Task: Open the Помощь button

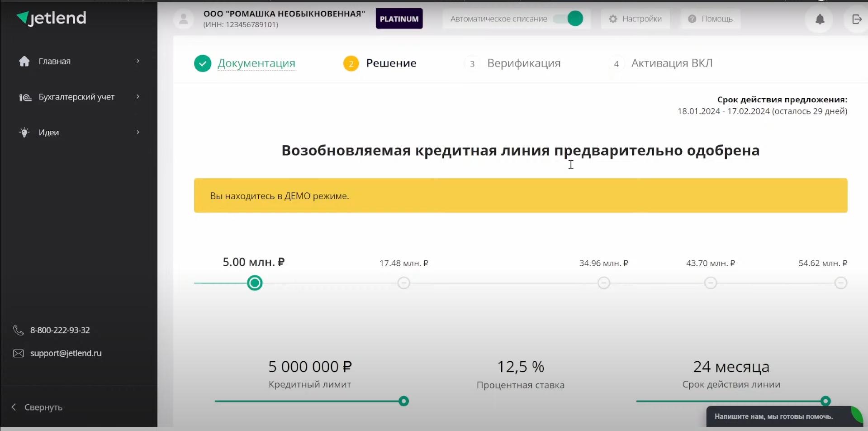Action: tap(711, 19)
